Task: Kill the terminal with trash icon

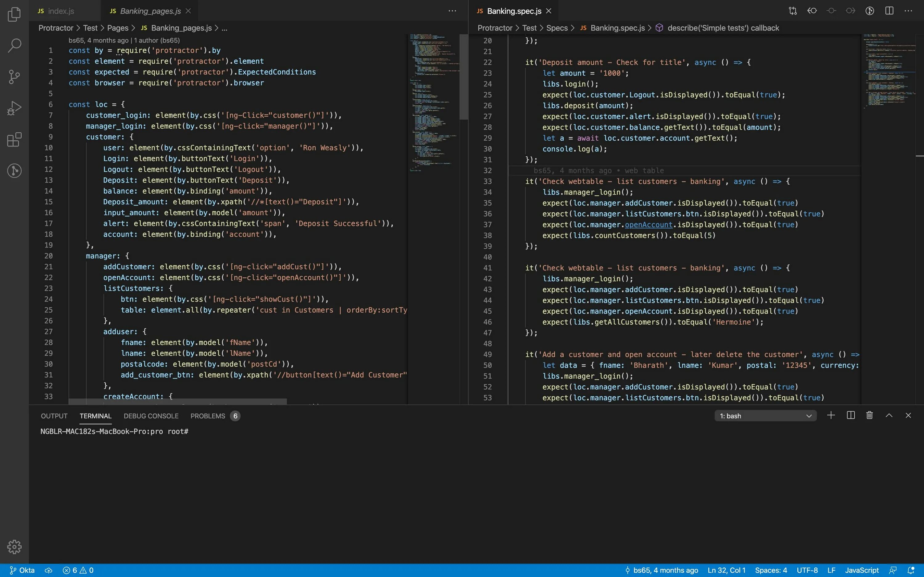Action: [x=869, y=415]
